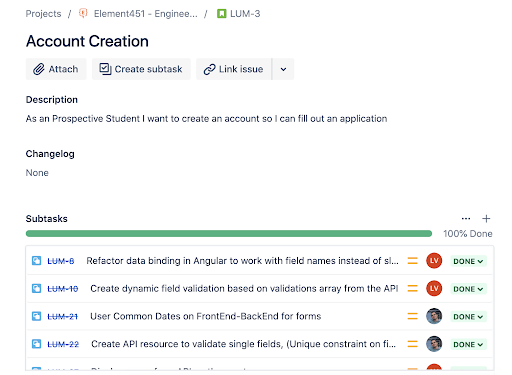Click the Changelog heading
512x375 pixels.
(50, 154)
